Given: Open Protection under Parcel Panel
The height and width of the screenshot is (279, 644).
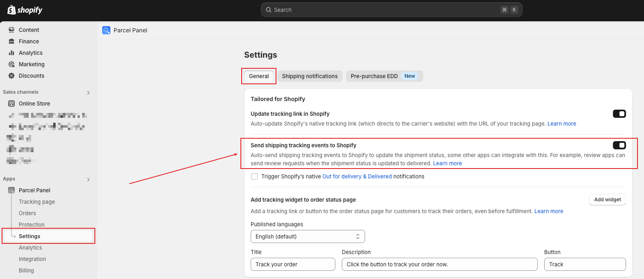Looking at the screenshot, I should [x=31, y=225].
